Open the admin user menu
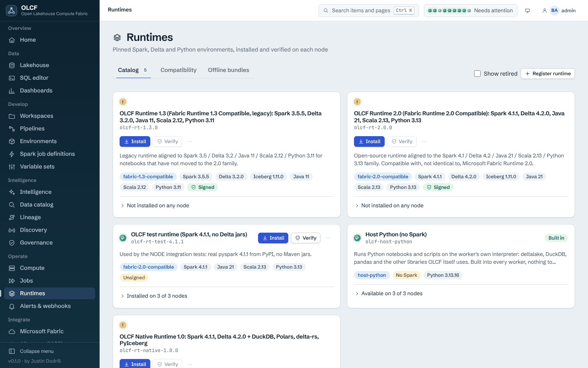This screenshot has height=368, width=588. point(559,11)
